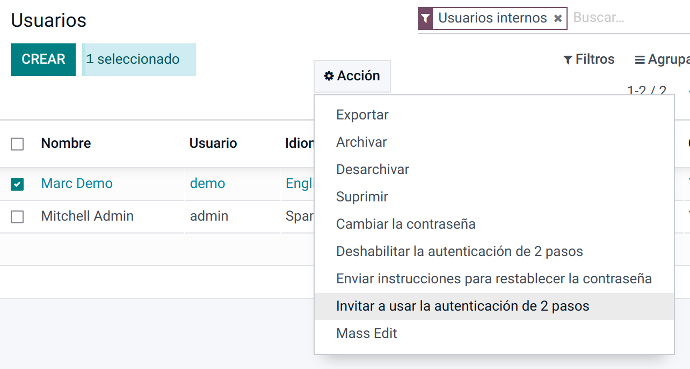The width and height of the screenshot is (690, 369).
Task: Open the Filtros dropdown
Action: [589, 59]
